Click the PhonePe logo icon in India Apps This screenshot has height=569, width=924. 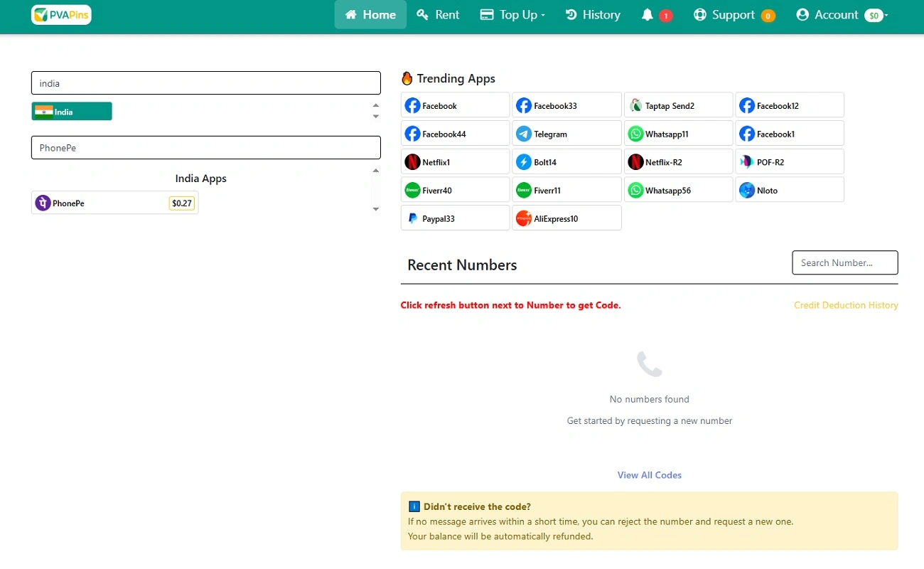coord(43,203)
